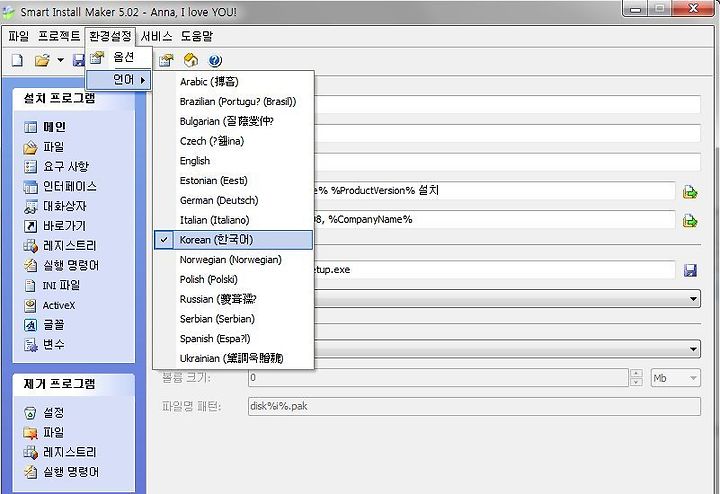The height and width of the screenshot is (494, 720).
Task: Open the 프로젝트 menu
Action: [59, 36]
